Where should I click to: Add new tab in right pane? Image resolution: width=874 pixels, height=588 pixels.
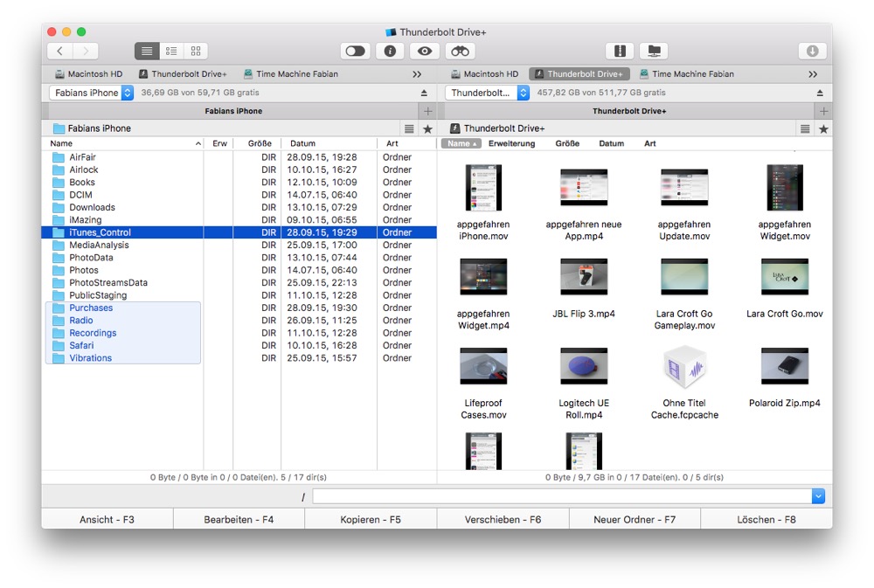pos(824,111)
